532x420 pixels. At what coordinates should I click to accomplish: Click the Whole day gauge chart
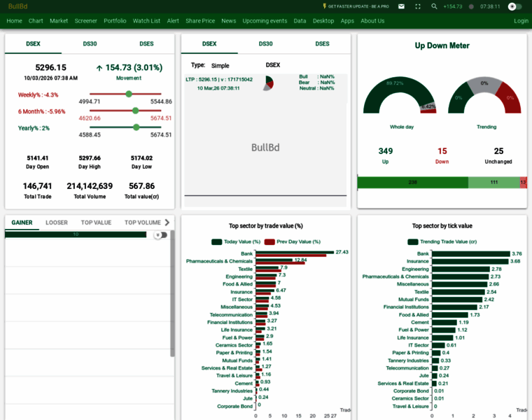click(x=400, y=95)
